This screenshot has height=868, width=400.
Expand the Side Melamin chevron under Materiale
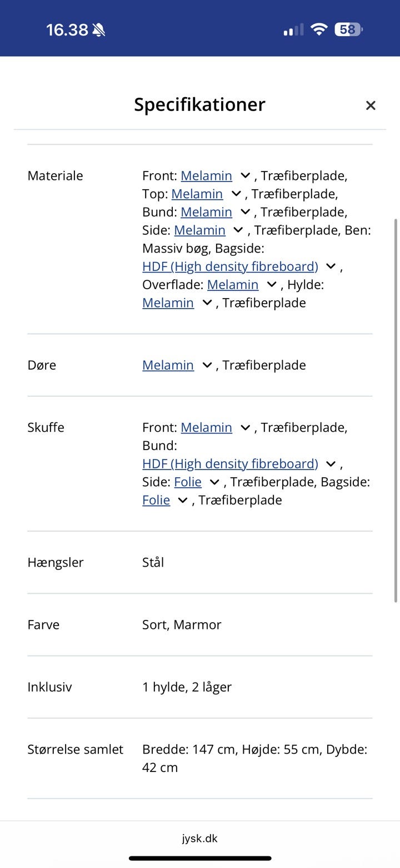tap(238, 230)
